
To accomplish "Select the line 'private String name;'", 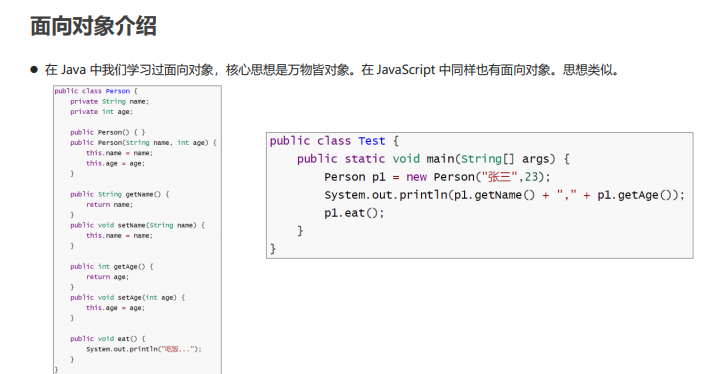I will coord(109,102).
